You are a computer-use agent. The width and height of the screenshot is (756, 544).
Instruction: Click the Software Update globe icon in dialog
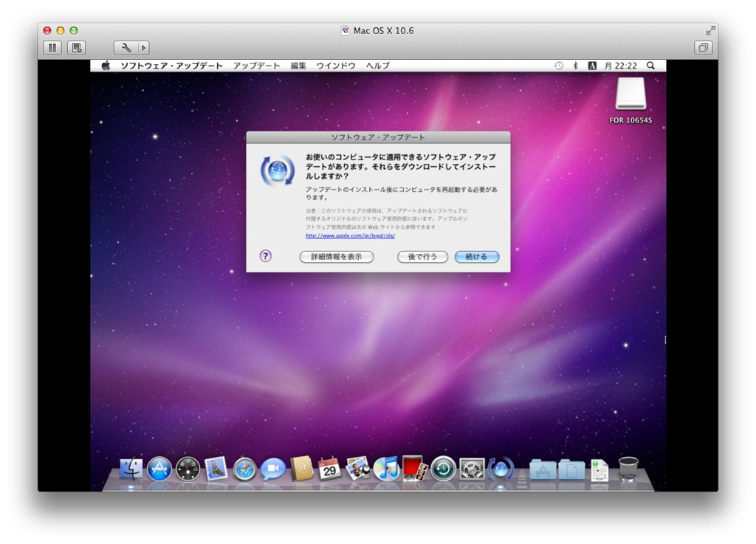[x=278, y=171]
